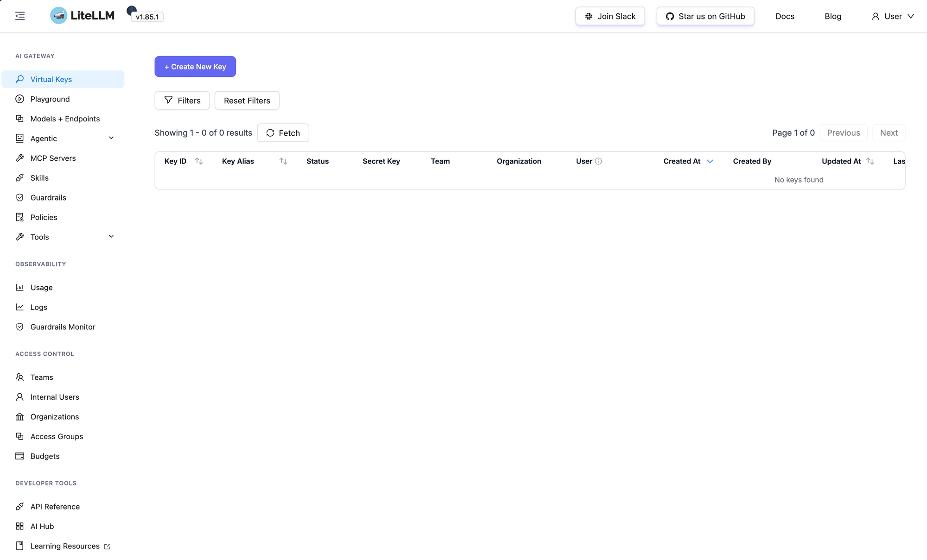
Task: Open the User account dropdown
Action: (893, 16)
